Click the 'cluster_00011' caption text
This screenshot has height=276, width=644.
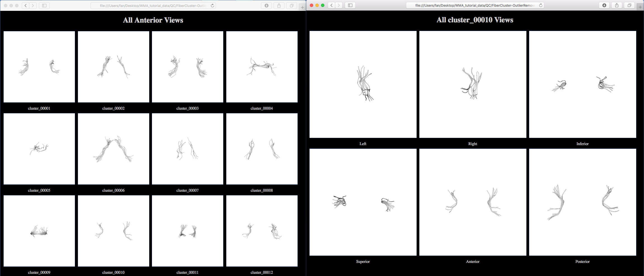click(x=187, y=272)
